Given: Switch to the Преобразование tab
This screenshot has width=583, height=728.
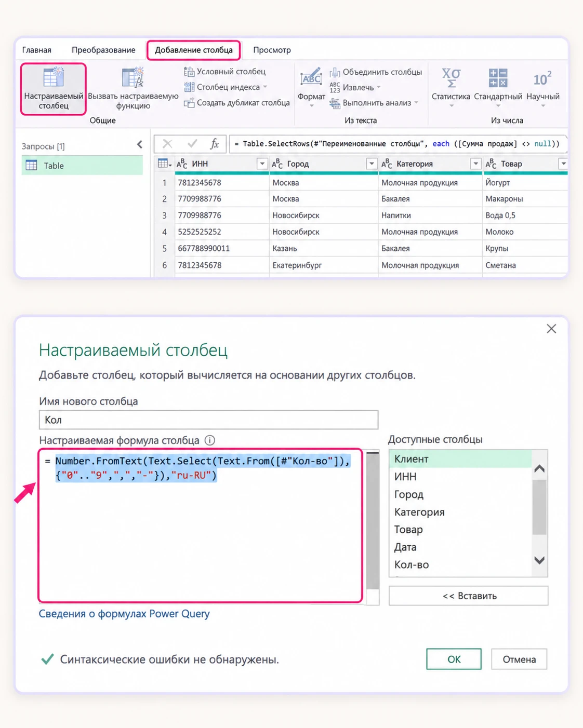Looking at the screenshot, I should coord(103,50).
